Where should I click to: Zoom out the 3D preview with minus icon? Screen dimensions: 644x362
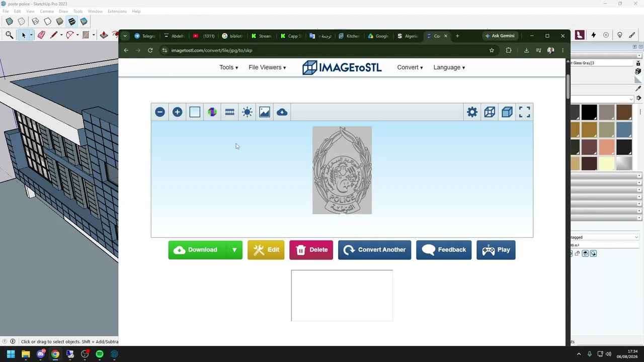tap(160, 112)
